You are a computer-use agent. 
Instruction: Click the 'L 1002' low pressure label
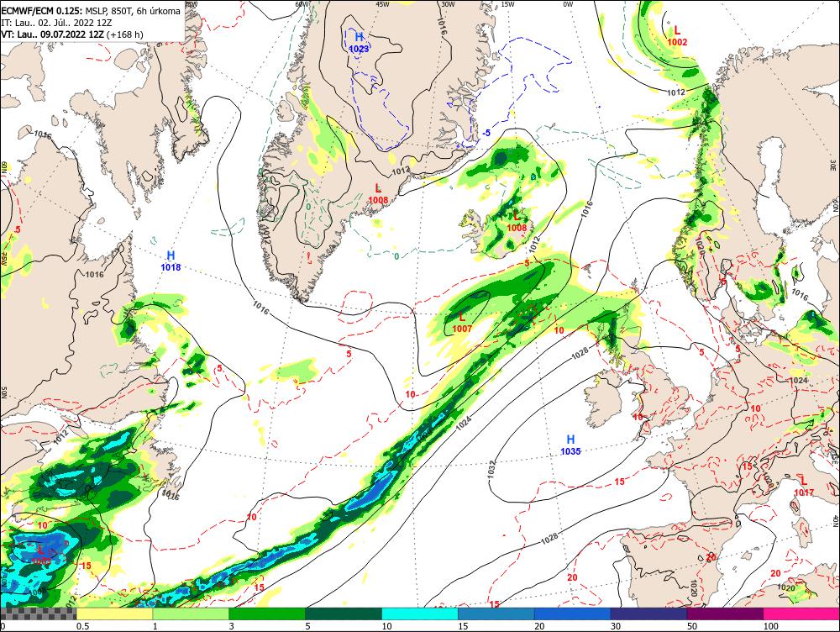(x=677, y=35)
